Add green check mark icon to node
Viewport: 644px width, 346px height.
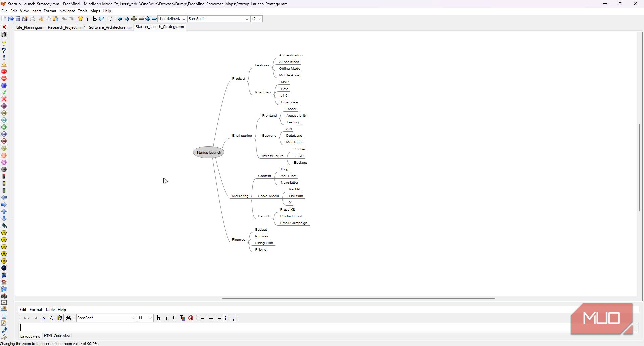[4, 92]
